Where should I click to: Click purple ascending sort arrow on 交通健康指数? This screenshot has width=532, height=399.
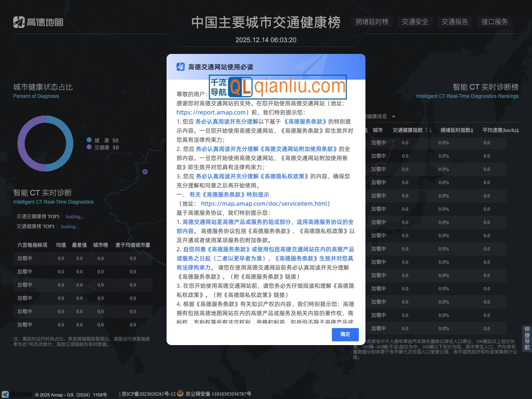tap(426, 129)
